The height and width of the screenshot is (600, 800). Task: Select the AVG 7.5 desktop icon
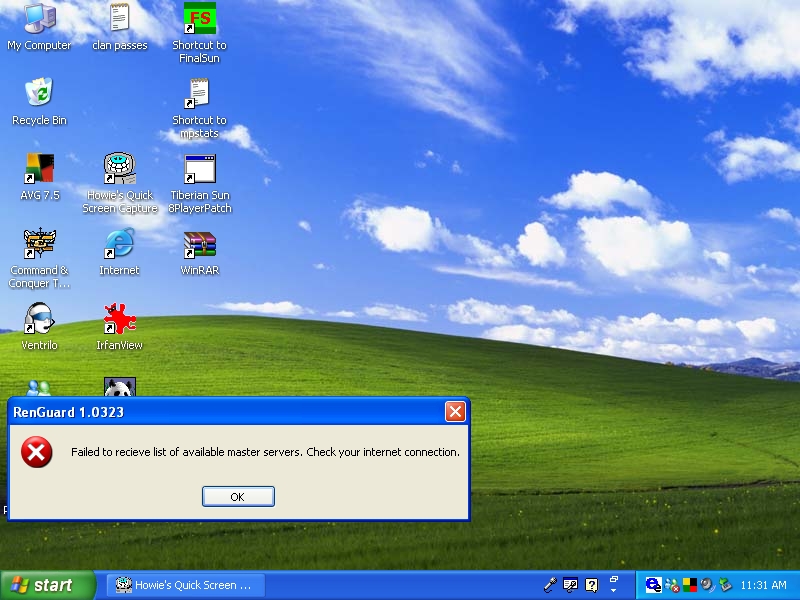(x=39, y=170)
